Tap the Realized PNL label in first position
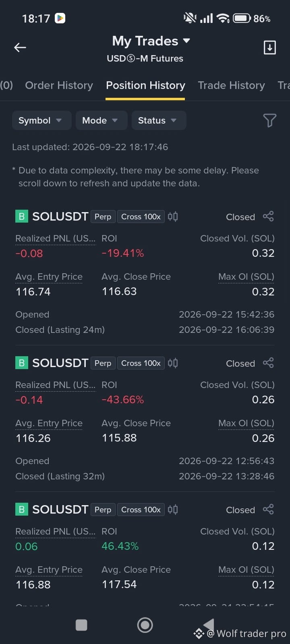This screenshot has width=290, height=644. tap(56, 238)
